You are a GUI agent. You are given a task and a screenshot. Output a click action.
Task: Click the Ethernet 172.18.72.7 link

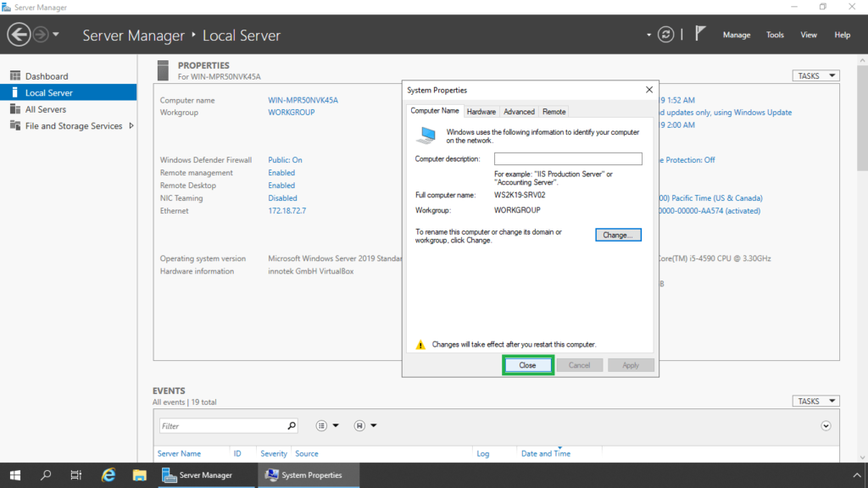(287, 211)
